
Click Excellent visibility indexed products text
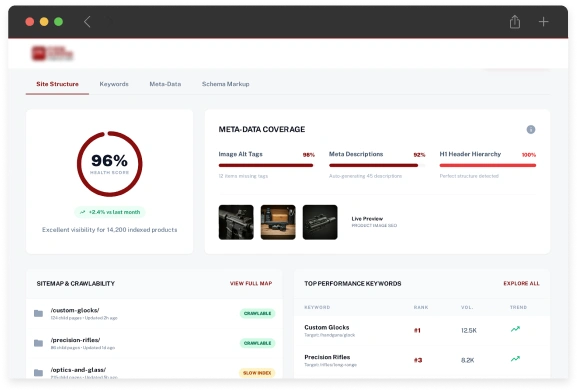(x=110, y=230)
